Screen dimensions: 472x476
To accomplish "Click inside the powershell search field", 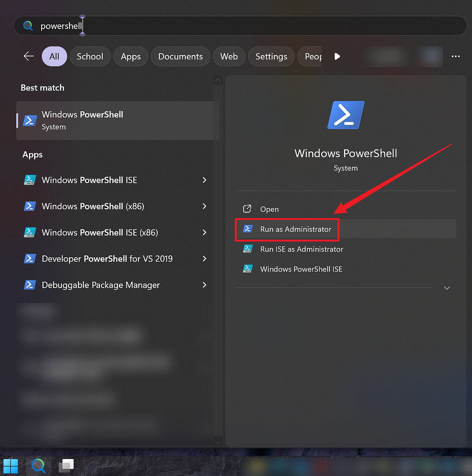I will (x=240, y=26).
